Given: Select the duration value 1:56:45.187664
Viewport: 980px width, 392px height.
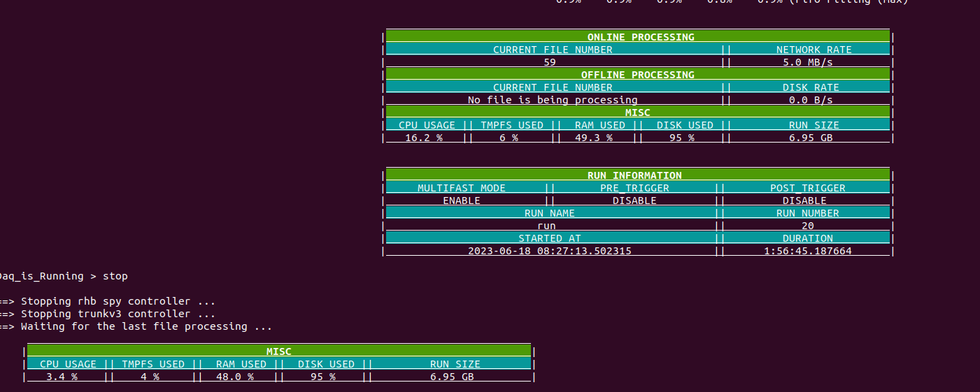Looking at the screenshot, I should pyautogui.click(x=807, y=251).
